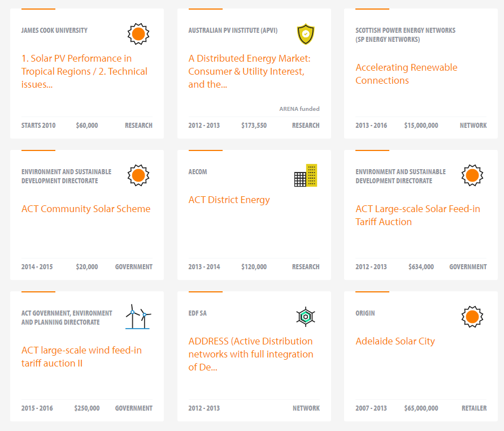Click sun icon on ACT Large-scale Solar Feed-in card
This screenshot has width=504, height=431.
[472, 175]
